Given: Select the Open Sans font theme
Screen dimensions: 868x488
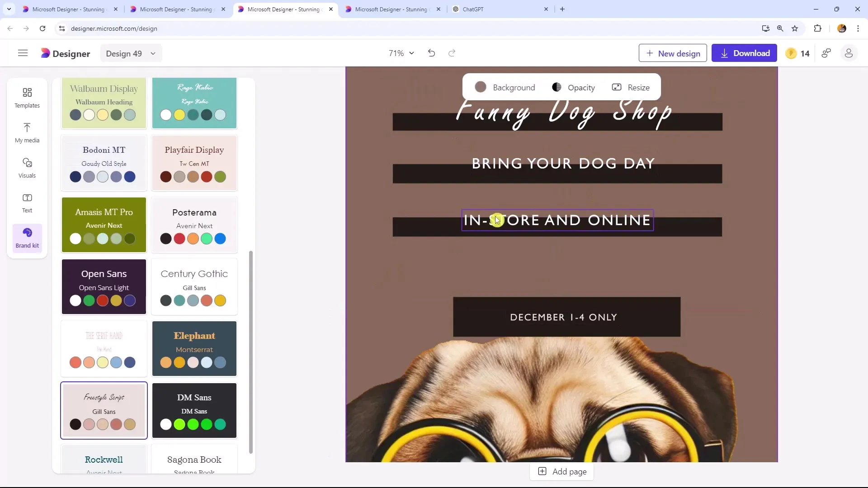Looking at the screenshot, I should pos(104,286).
